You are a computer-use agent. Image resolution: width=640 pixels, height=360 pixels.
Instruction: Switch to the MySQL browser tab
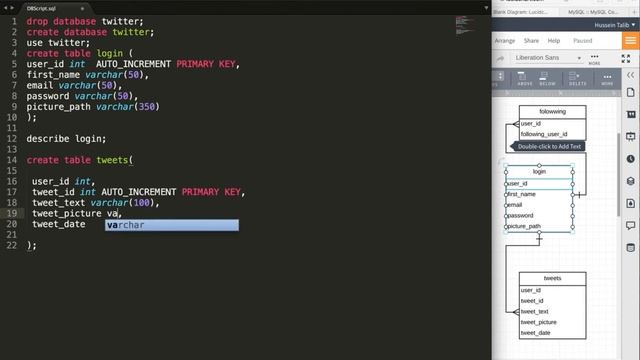[x=593, y=12]
